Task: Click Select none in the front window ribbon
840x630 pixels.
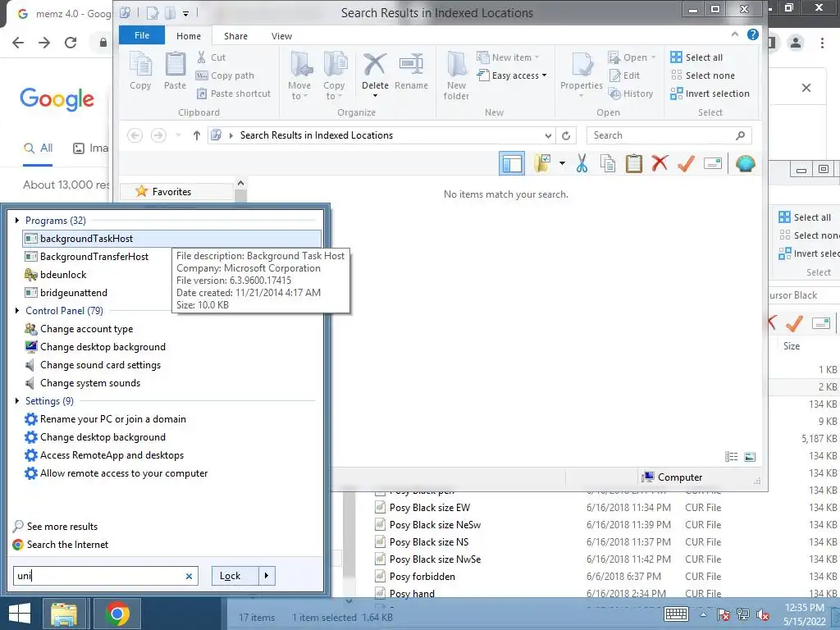Action: 703,75
